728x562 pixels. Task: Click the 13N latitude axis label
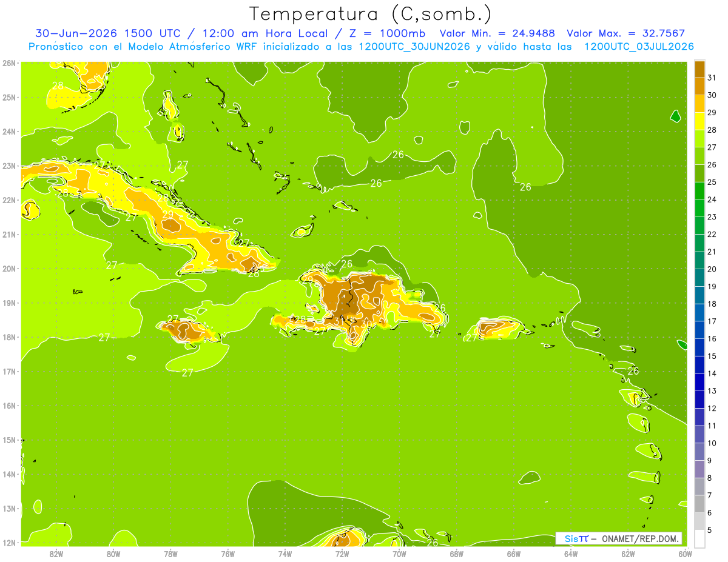pos(9,508)
